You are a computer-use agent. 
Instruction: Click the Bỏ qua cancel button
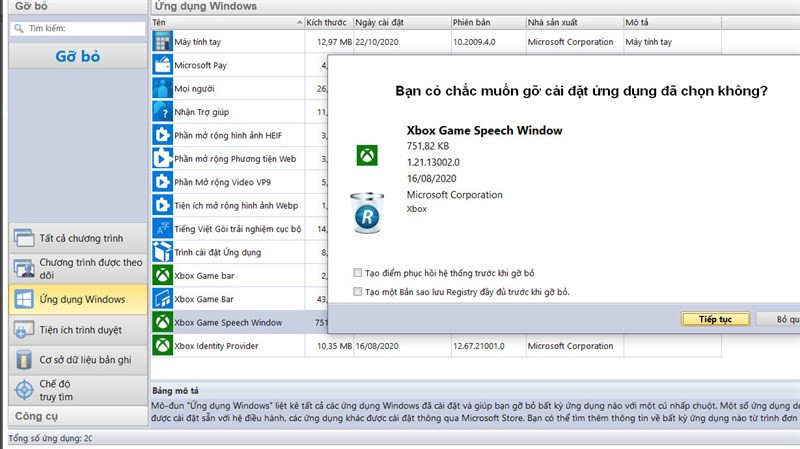[779, 319]
